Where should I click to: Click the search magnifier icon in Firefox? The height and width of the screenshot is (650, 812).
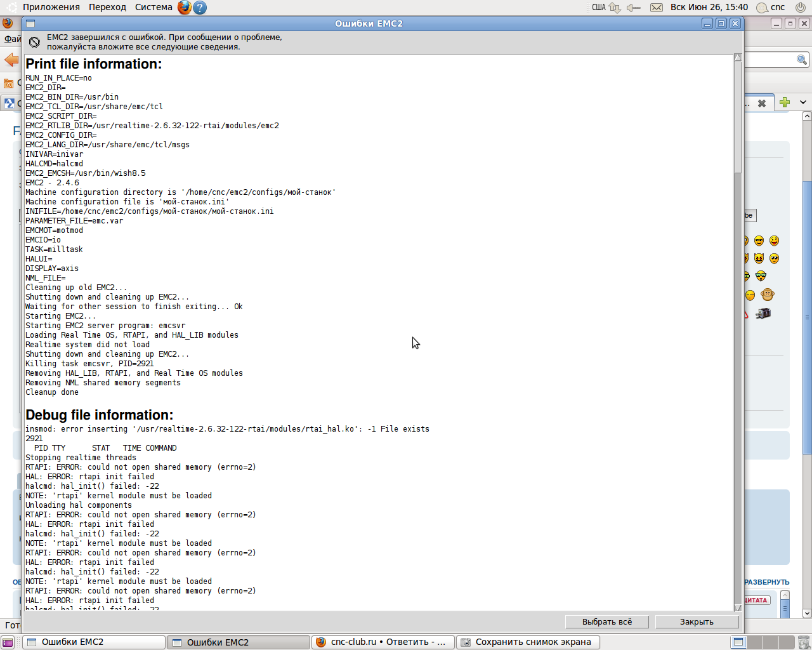coord(802,60)
